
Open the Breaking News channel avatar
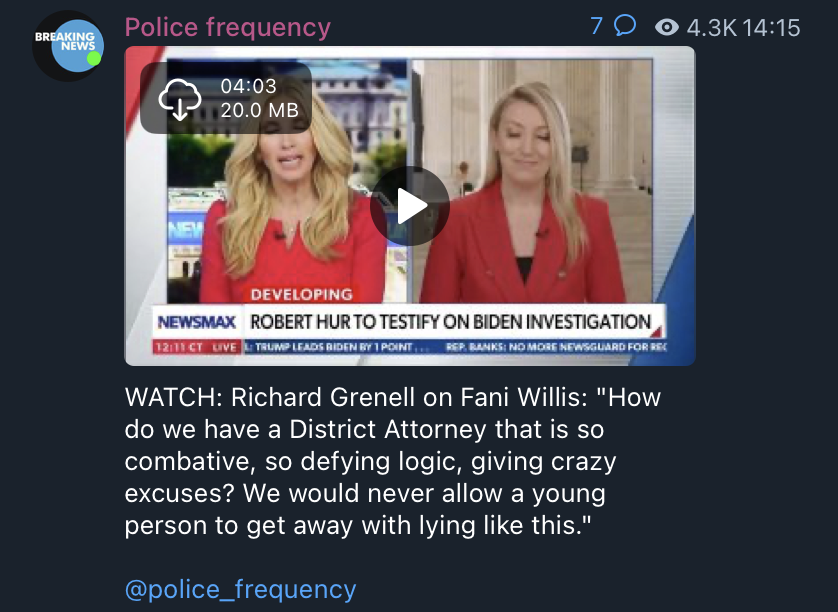pyautogui.click(x=68, y=46)
